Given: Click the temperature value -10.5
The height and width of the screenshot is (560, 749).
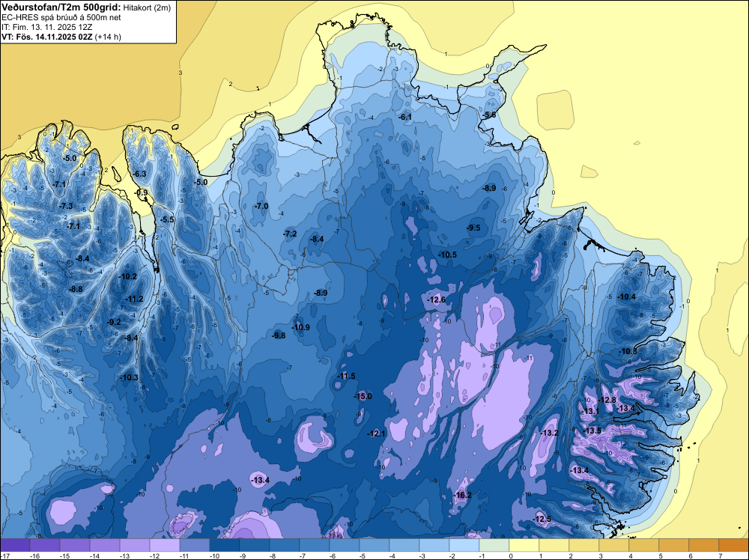Looking at the screenshot, I should click(x=448, y=255).
